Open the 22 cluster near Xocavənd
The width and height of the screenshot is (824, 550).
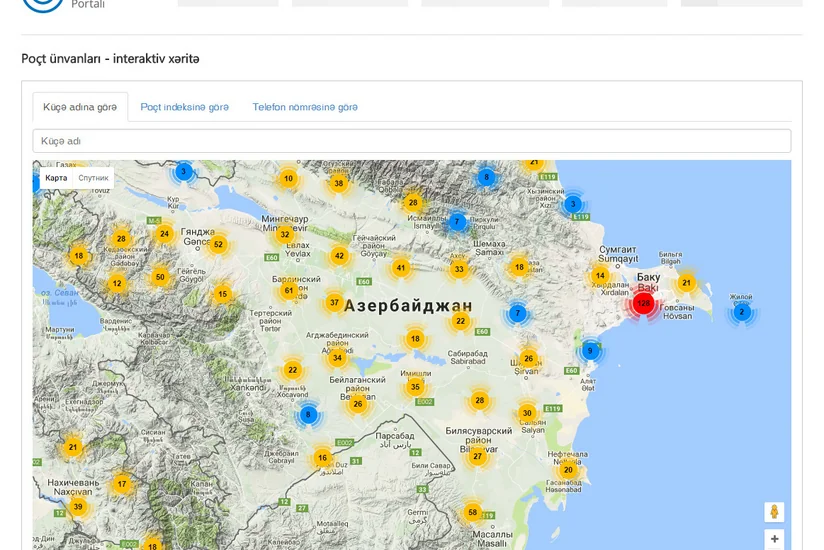292,370
